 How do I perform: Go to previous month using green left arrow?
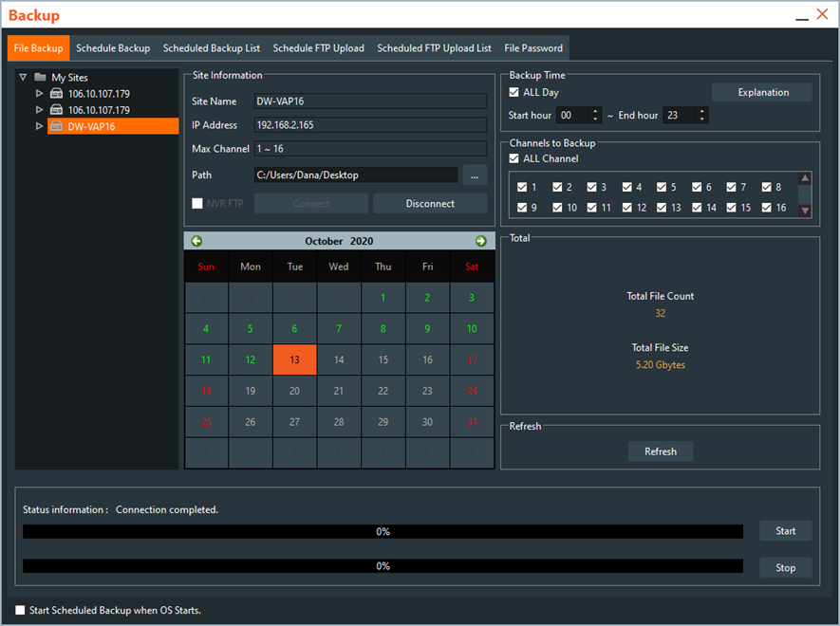pos(196,241)
